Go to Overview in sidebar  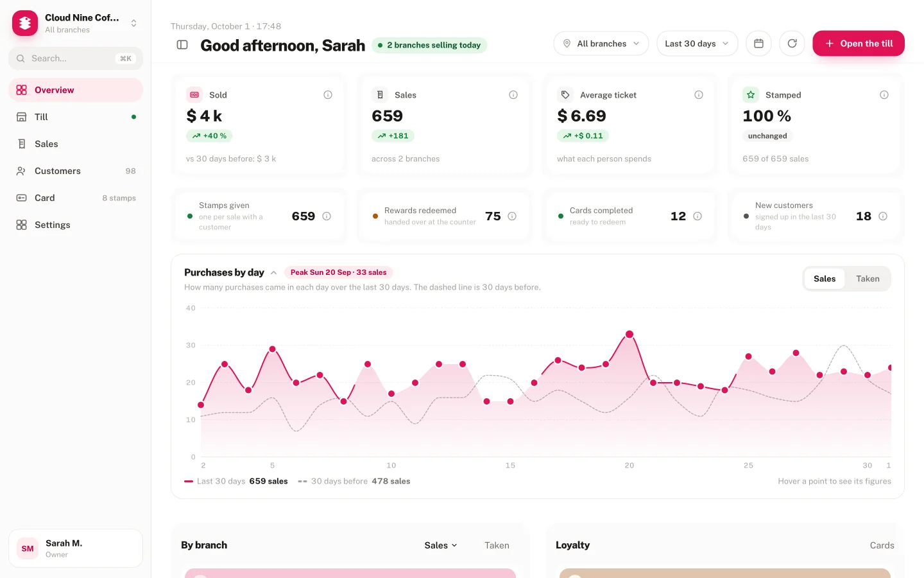[76, 90]
